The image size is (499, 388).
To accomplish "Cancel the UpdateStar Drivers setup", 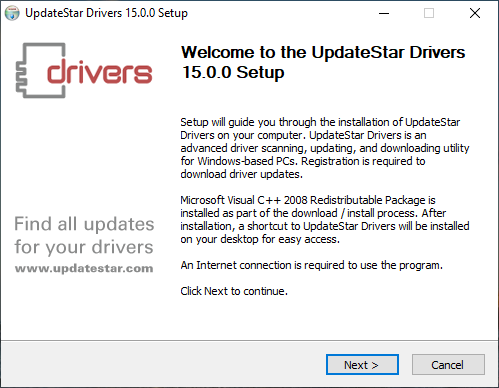I will coord(448,365).
